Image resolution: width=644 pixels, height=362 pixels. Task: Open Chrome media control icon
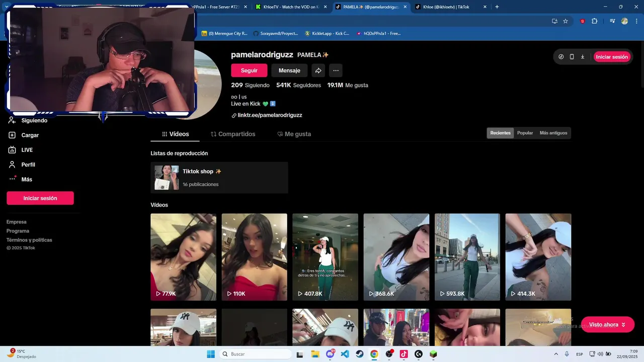(612, 21)
